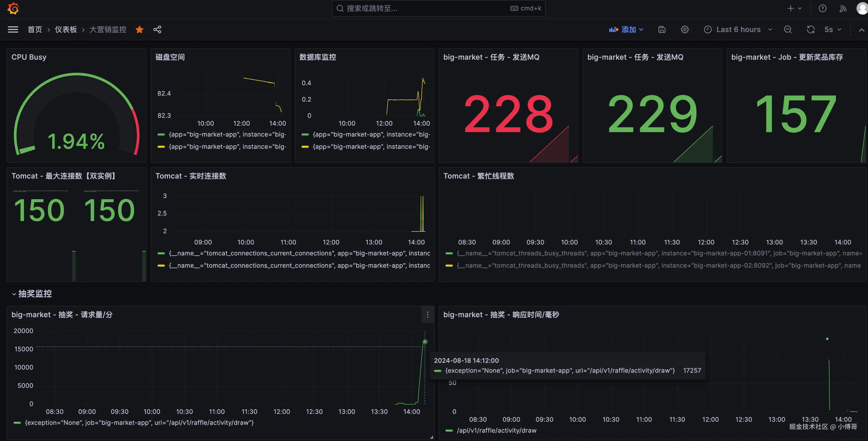Image resolution: width=868 pixels, height=441 pixels.
Task: Unstar the dashboard with the star icon
Action: (140, 30)
